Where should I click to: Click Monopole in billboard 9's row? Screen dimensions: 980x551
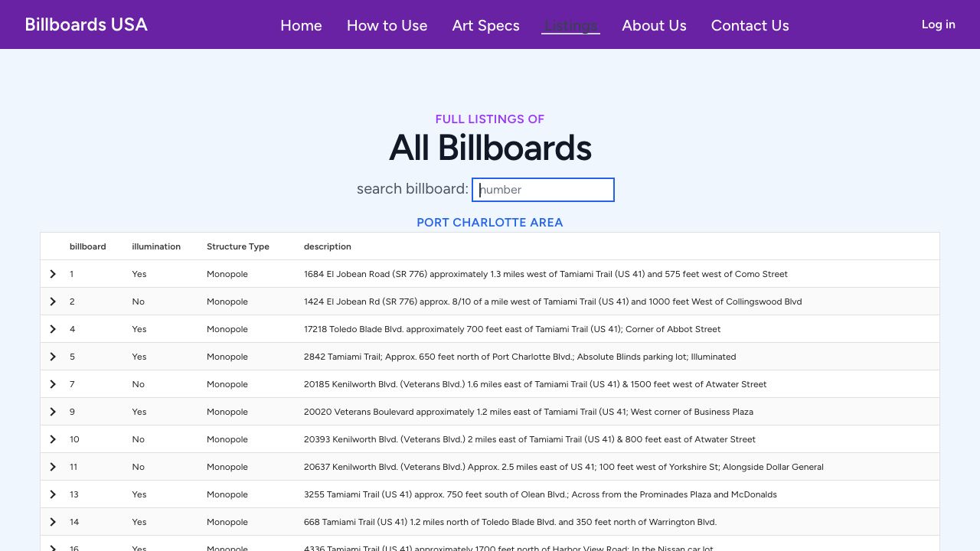pos(227,412)
